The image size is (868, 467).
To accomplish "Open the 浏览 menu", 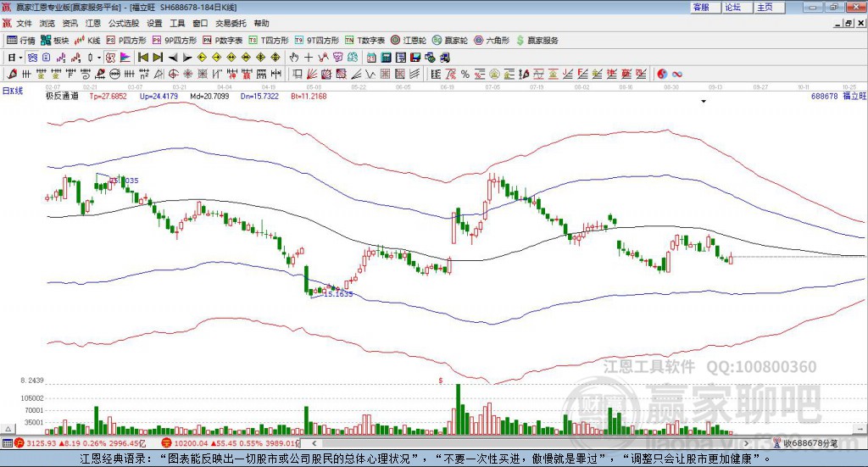I will point(47,23).
